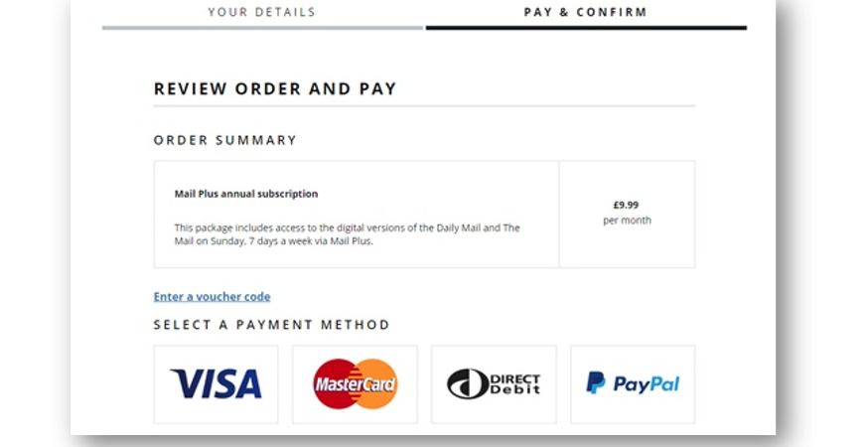Viewport: 868px width, 447px height.
Task: Click the Enter a voucher code link
Action: 212,297
